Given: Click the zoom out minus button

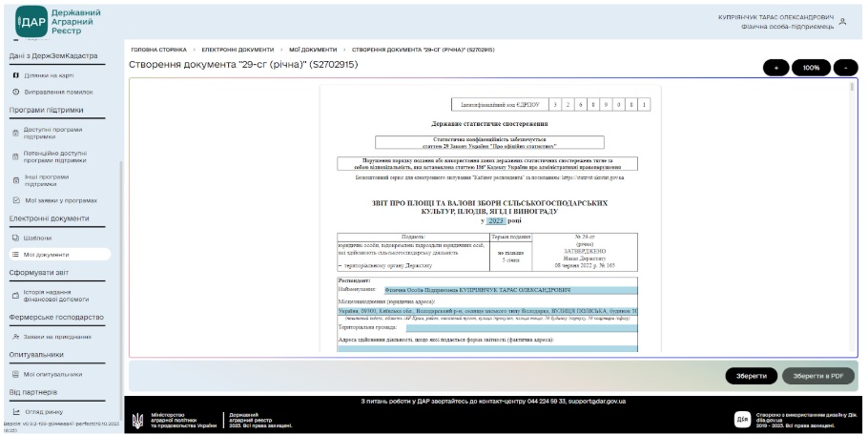Looking at the screenshot, I should 846,68.
